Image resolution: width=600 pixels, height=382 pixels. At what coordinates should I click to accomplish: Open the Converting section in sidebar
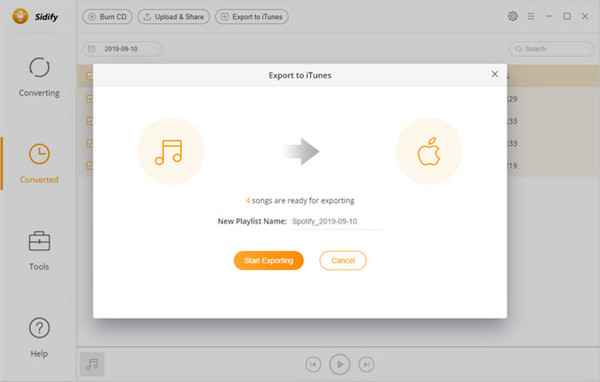39,77
